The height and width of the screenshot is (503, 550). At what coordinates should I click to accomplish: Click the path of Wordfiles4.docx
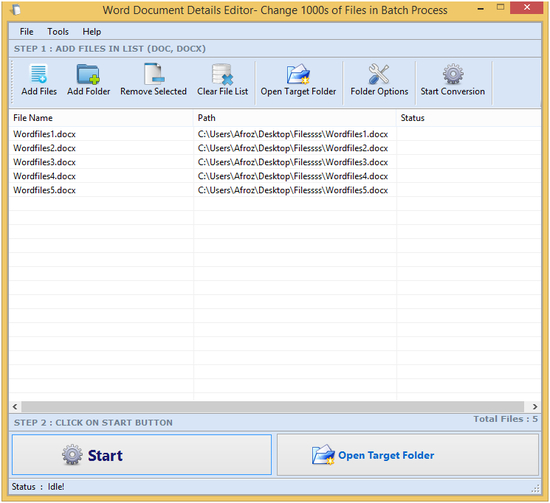[293, 176]
